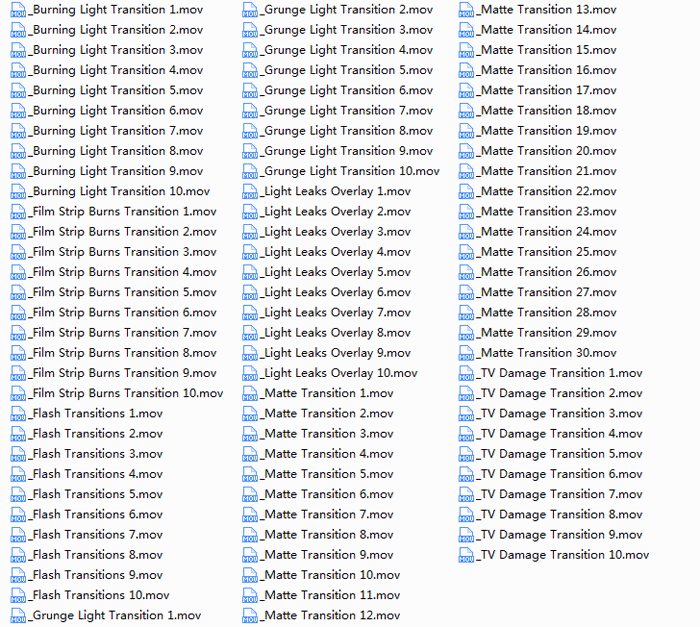Image resolution: width=700 pixels, height=627 pixels.
Task: Select the Film Strip Burns Transition 10.mov label
Action: click(127, 394)
